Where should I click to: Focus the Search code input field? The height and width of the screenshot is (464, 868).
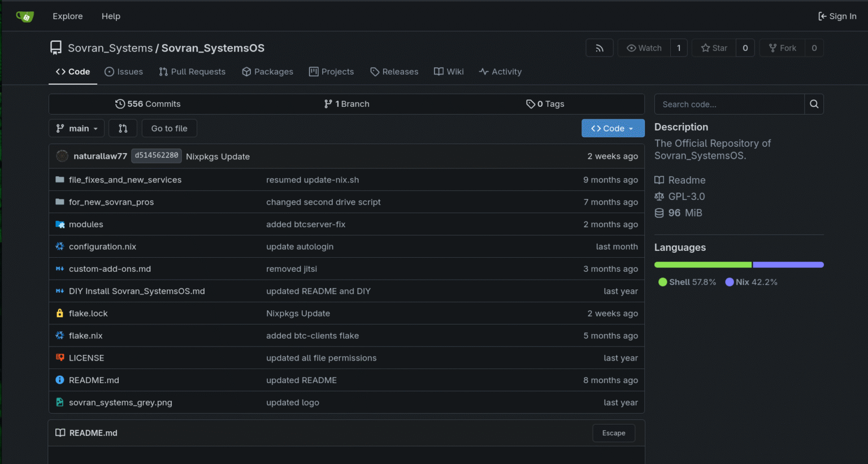click(729, 104)
